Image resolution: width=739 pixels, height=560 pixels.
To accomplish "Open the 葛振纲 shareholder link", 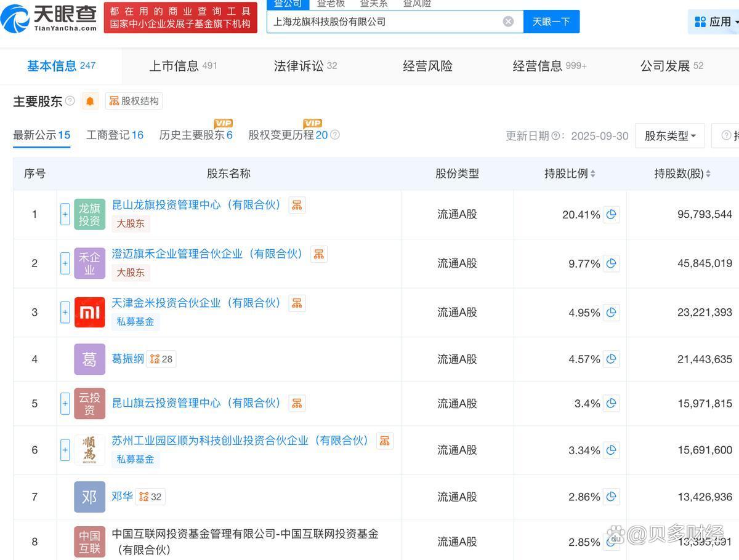I will pos(127,359).
